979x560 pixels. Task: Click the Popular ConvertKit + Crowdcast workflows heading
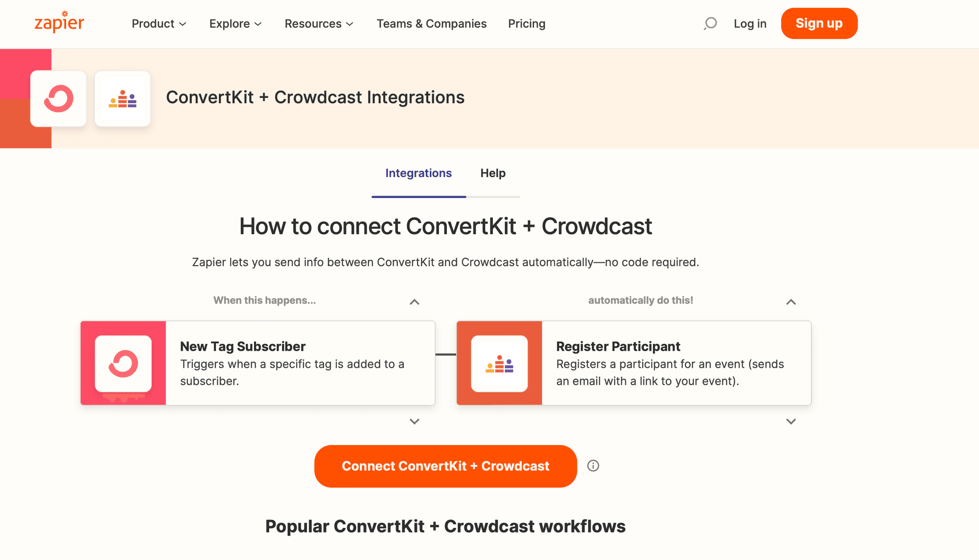click(445, 526)
